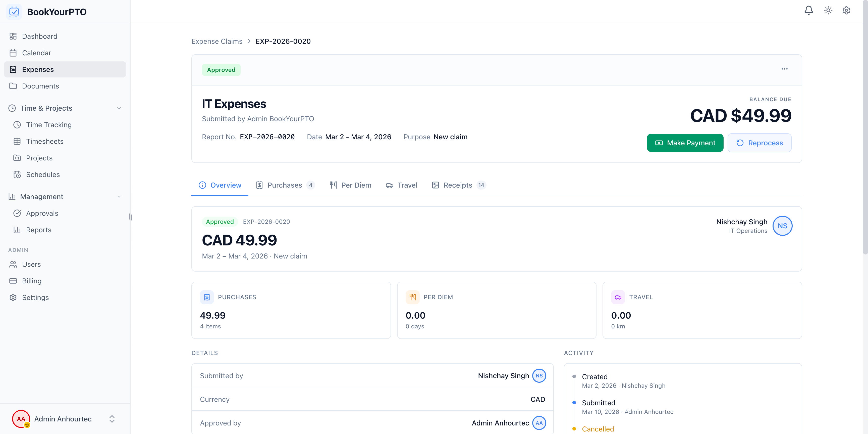Open the Expense Claims breadcrumb link
This screenshot has height=434, width=868.
point(217,41)
